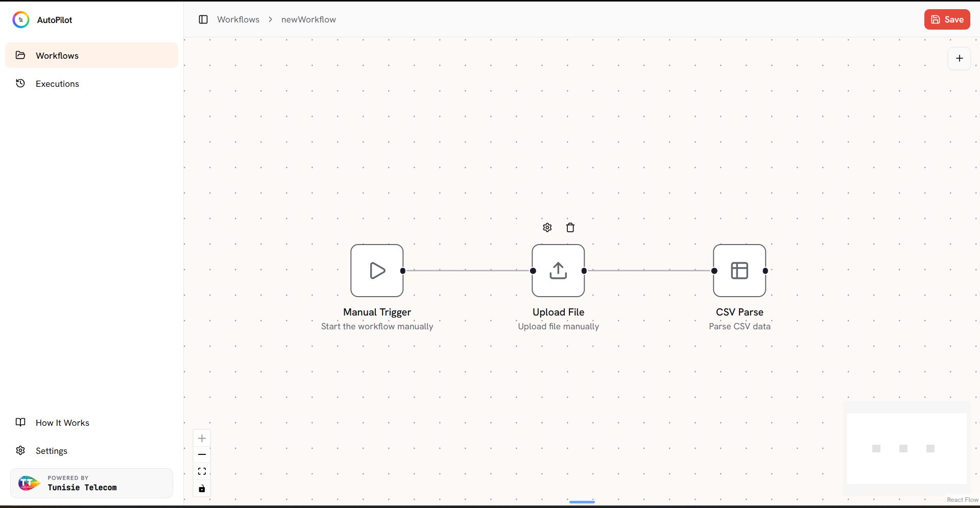Select the Manual Trigger node

[377, 271]
